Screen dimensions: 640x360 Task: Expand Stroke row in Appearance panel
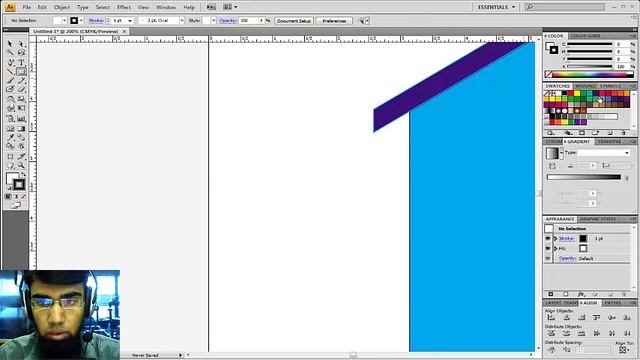pos(556,238)
